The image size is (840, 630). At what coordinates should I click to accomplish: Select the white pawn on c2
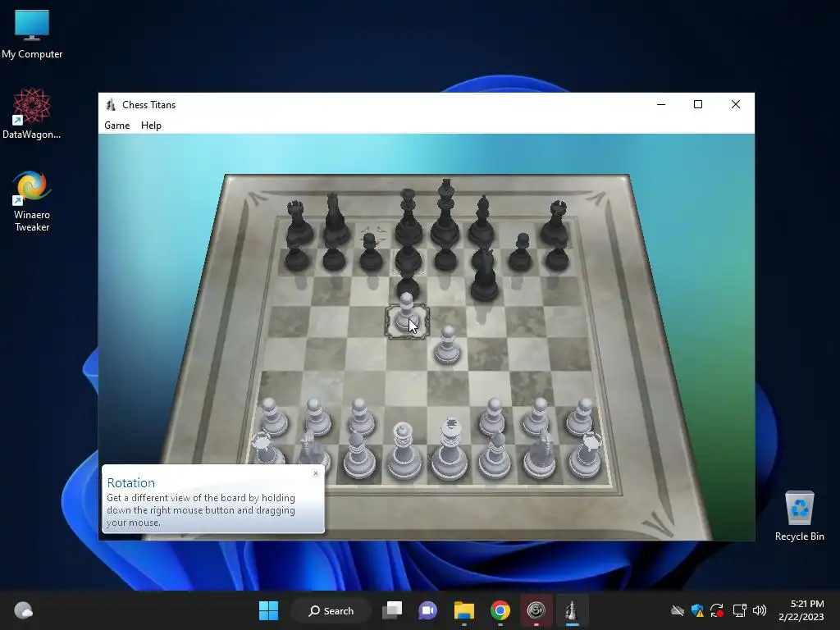pos(361,417)
